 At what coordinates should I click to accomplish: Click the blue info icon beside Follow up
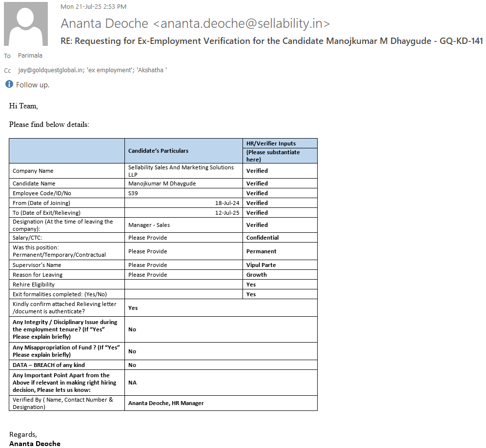click(x=9, y=84)
